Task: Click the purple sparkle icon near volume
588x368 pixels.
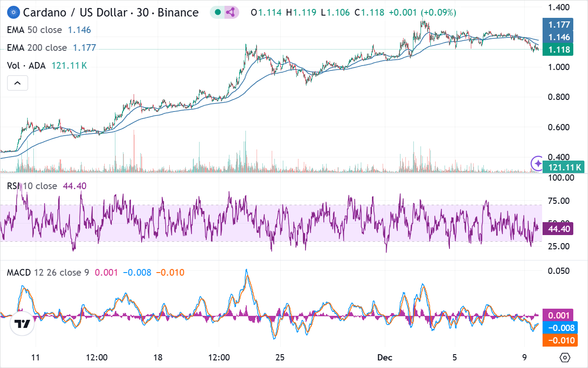Action: click(538, 164)
